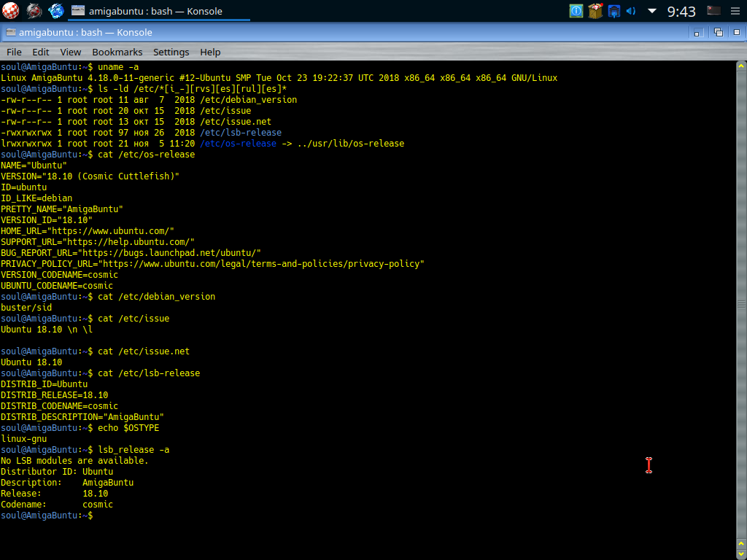Click the PRETTY_NAME="AmigaBuntu" line

62,209
